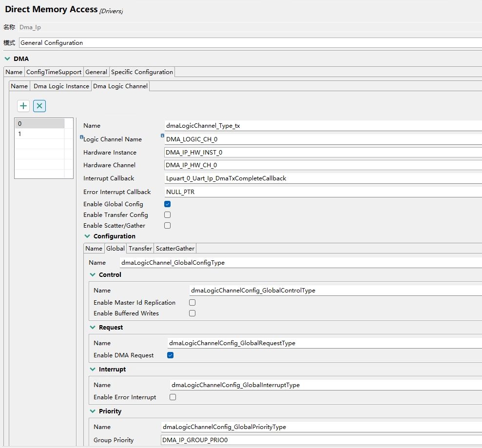482x448 pixels.
Task: Switch to the Transfer tab
Action: (140, 249)
